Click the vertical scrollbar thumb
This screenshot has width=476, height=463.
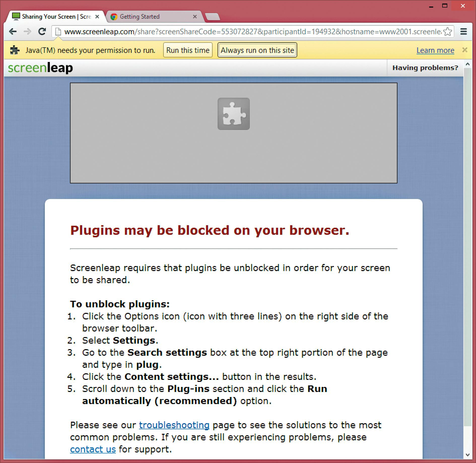(x=468, y=247)
